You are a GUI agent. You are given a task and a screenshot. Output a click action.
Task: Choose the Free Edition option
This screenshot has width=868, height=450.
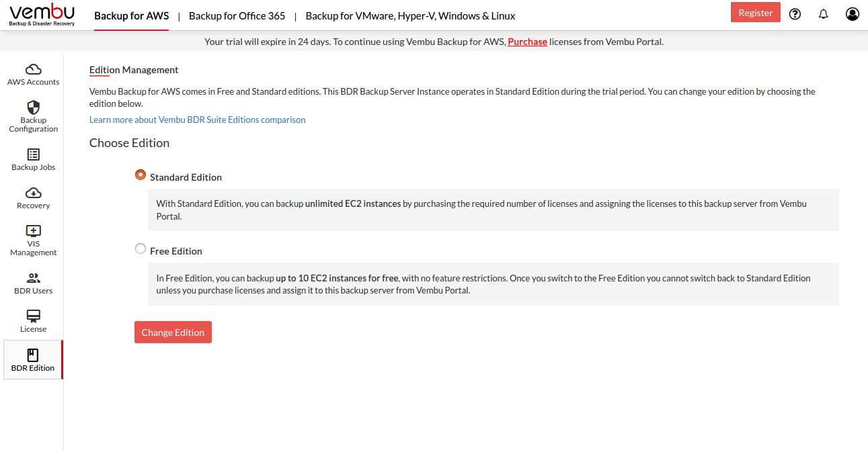140,248
